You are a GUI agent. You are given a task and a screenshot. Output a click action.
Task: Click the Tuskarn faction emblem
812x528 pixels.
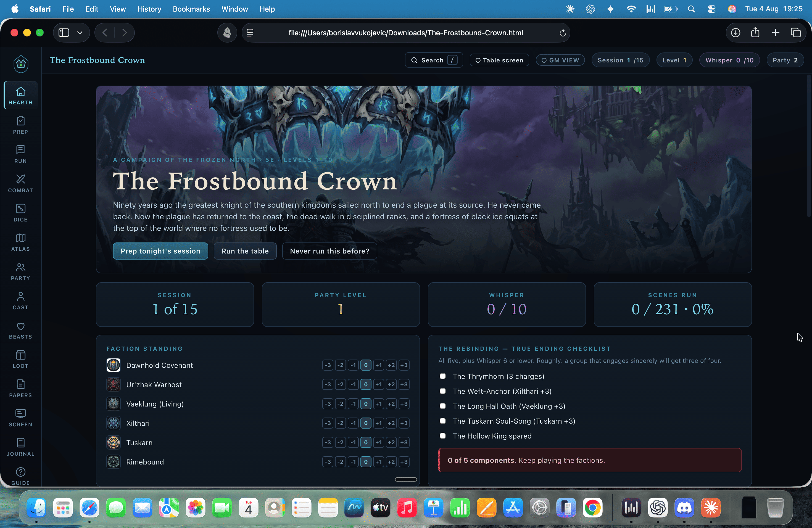[x=113, y=443]
